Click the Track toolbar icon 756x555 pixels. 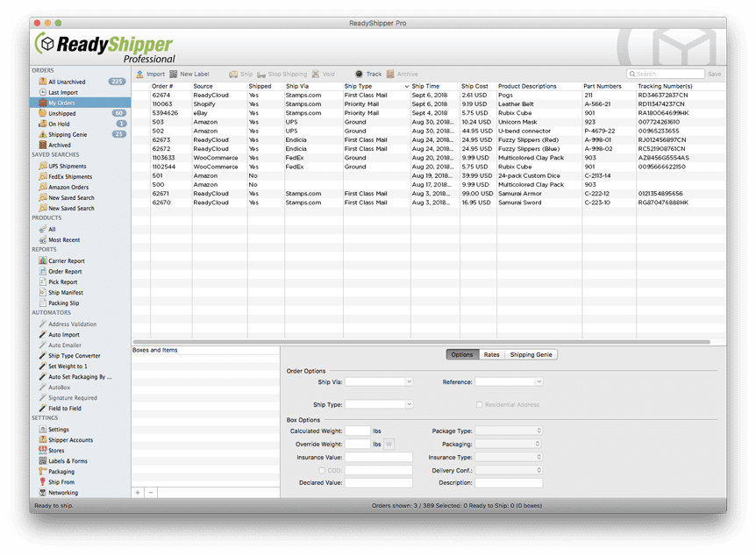(x=360, y=74)
